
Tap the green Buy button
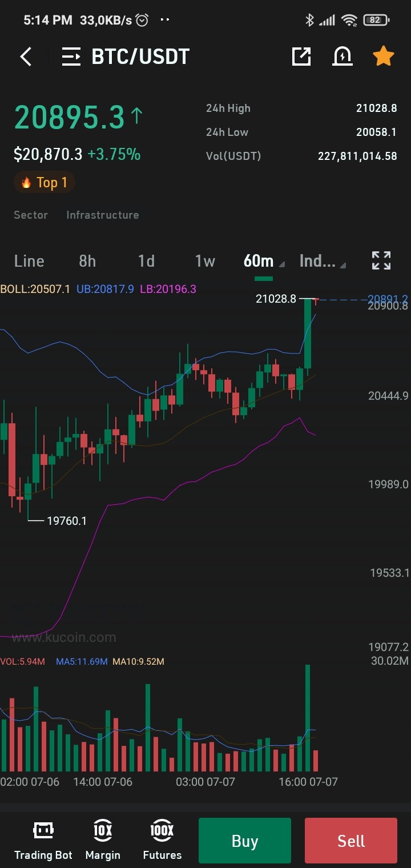[245, 841]
